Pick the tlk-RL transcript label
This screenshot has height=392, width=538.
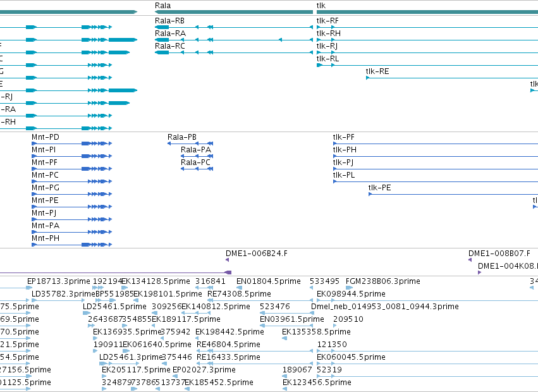[x=327, y=59]
